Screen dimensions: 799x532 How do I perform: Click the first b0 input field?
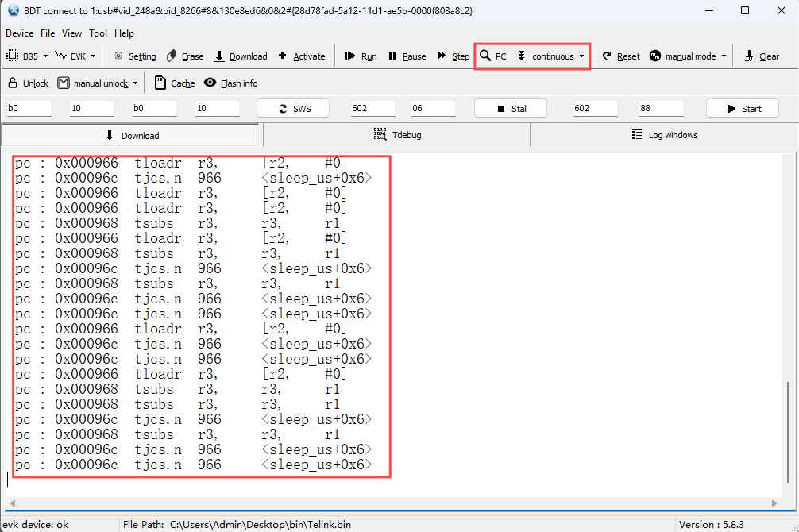click(x=29, y=108)
